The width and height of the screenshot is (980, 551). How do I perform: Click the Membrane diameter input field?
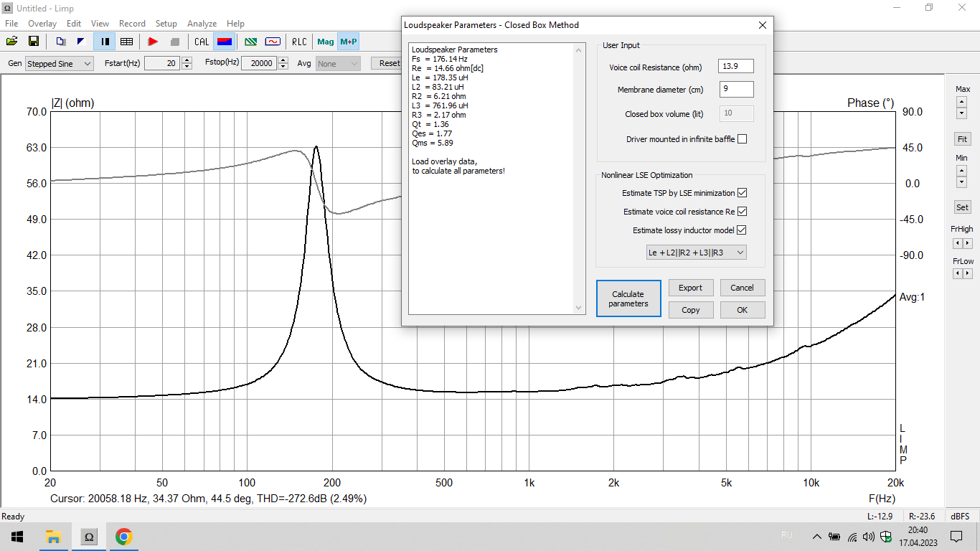click(x=736, y=90)
